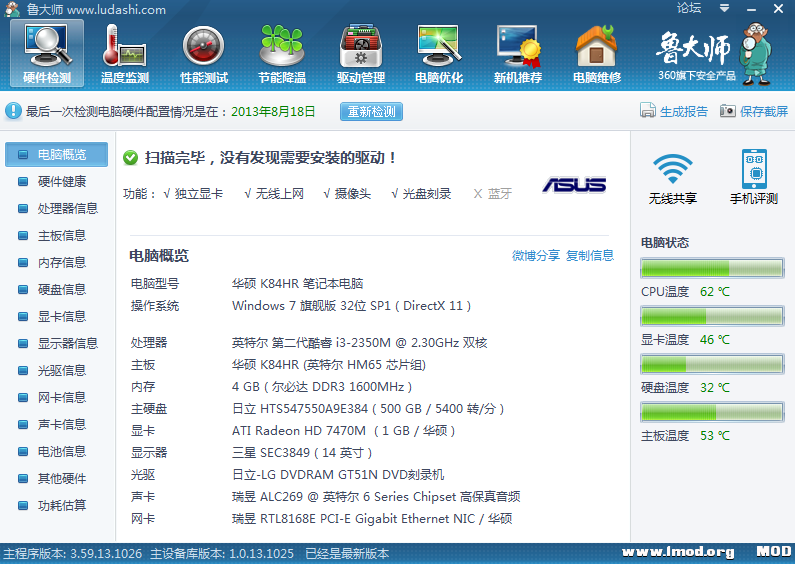Click the ASUS brand logo

574,185
